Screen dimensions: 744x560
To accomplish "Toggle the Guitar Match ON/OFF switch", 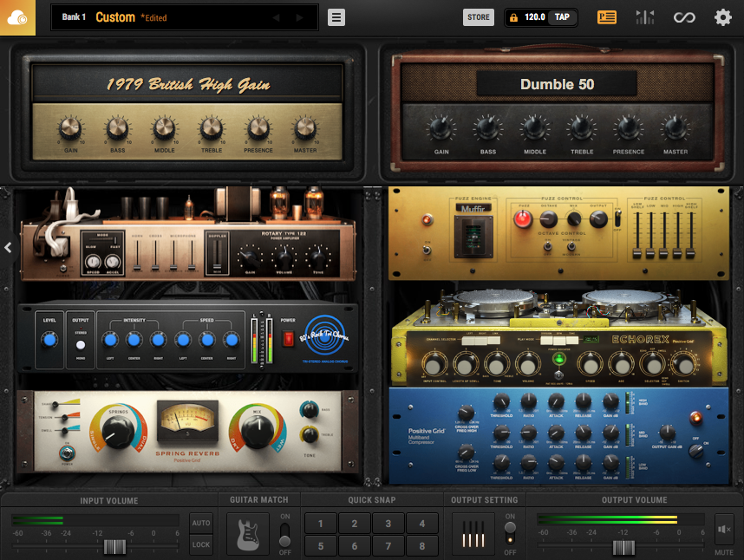I will pyautogui.click(x=284, y=534).
